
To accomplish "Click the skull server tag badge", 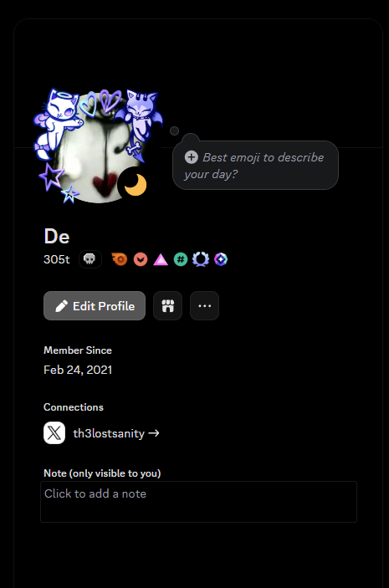I will (x=90, y=259).
